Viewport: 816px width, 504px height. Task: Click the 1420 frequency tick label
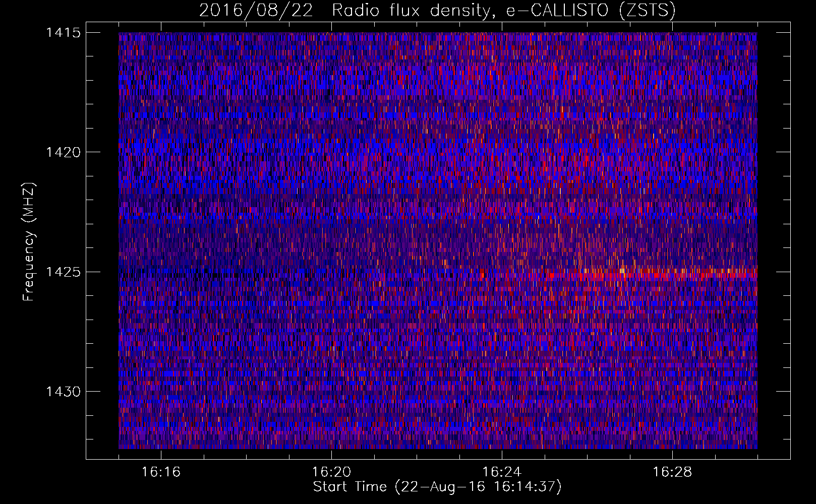tap(63, 152)
